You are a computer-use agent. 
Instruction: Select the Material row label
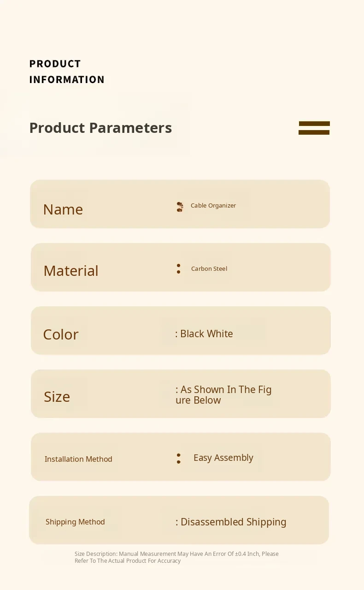71,271
